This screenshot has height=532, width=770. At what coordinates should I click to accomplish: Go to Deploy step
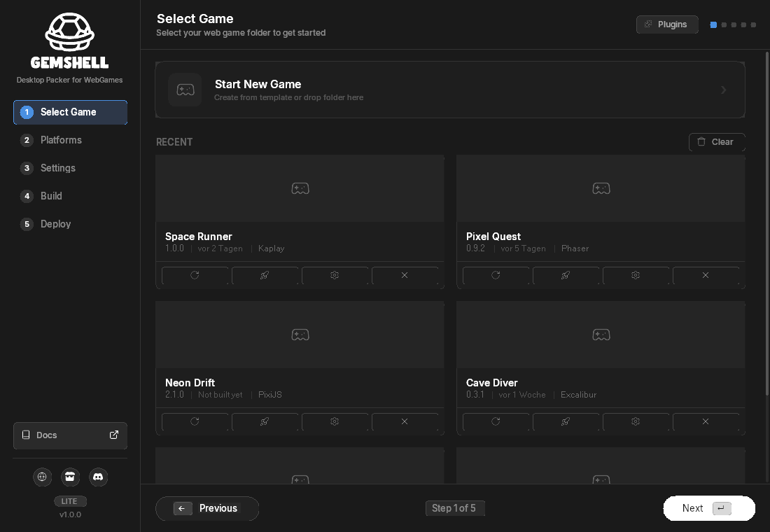pos(70,224)
